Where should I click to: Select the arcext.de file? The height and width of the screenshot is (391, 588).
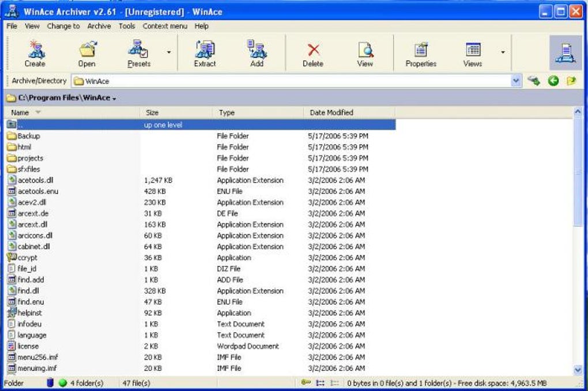[201, 213]
